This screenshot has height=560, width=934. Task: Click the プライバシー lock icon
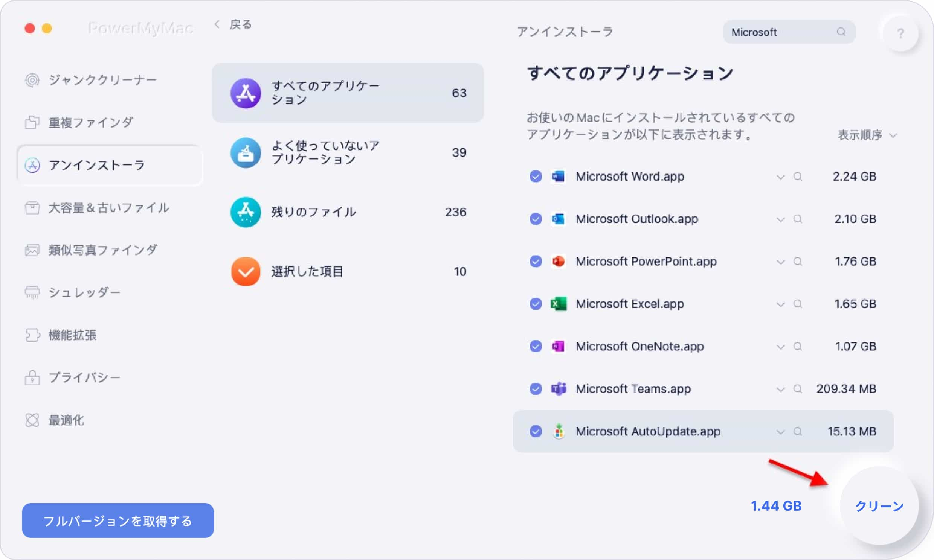pos(32,377)
